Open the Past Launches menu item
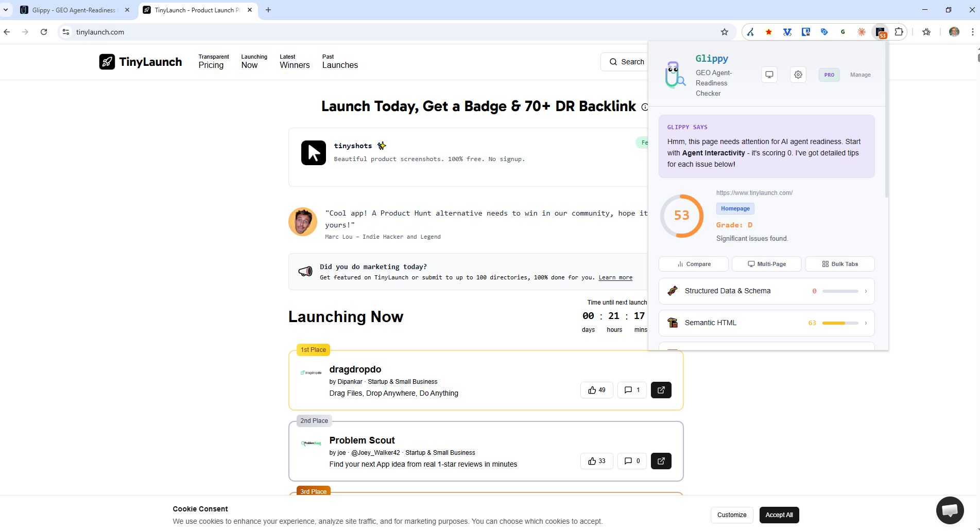The image size is (980, 532). coord(339,61)
